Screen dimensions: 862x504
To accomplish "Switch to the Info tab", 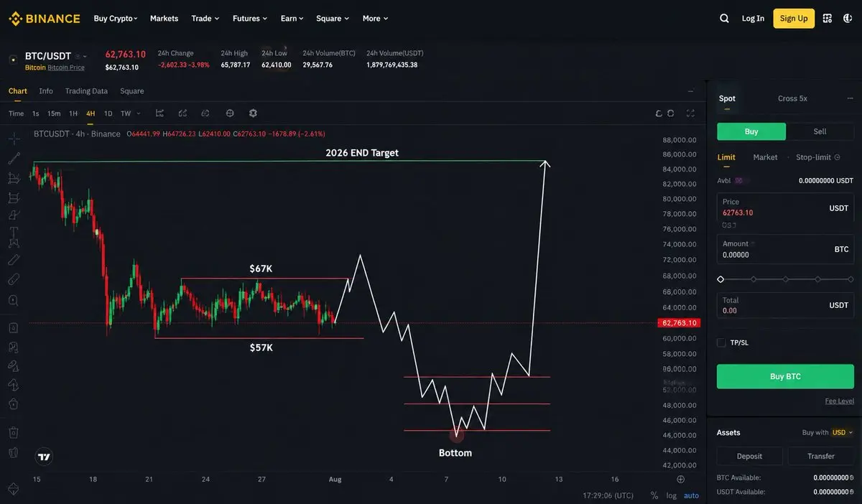I will tap(46, 91).
